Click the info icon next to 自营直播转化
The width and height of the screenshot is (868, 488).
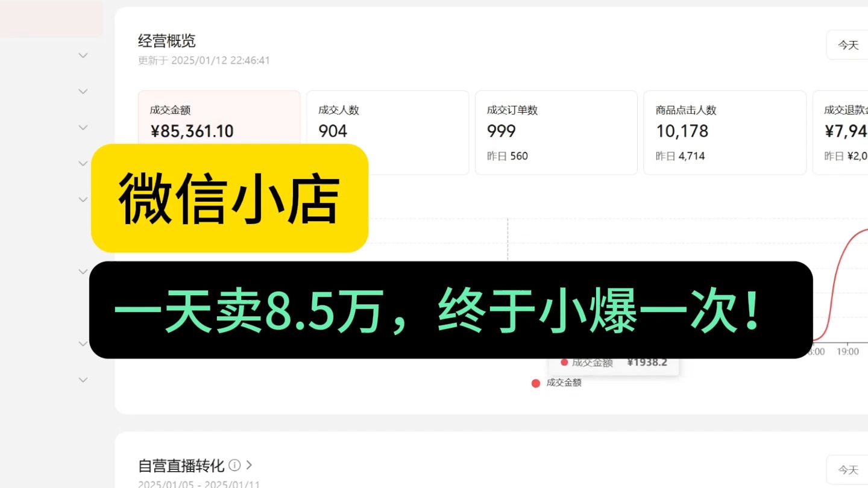(x=235, y=465)
